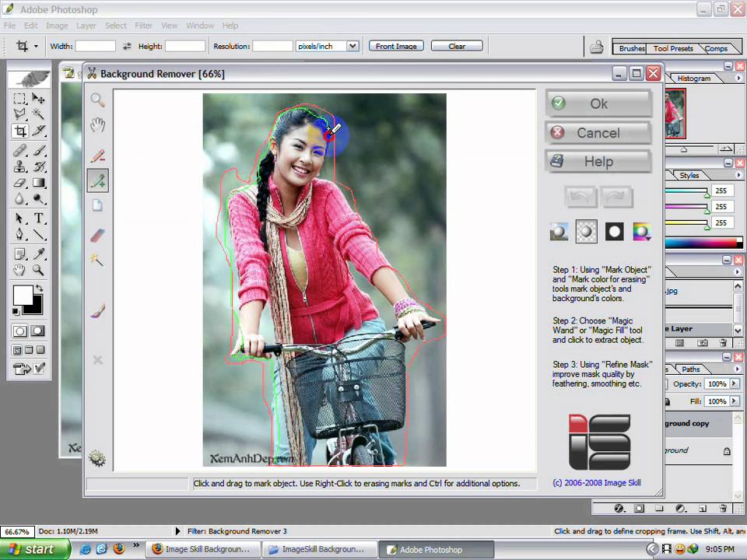Click the Ok button in Background Remover
The height and width of the screenshot is (560, 747).
point(598,103)
